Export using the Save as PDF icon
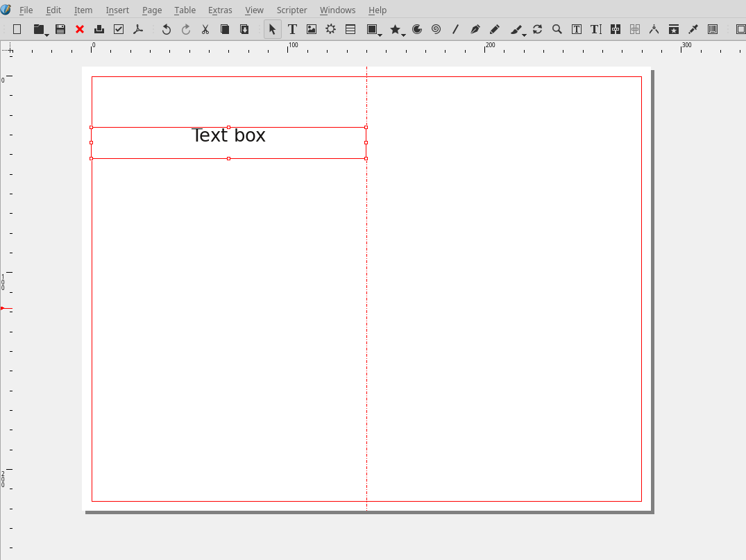This screenshot has height=560, width=746. tap(138, 29)
